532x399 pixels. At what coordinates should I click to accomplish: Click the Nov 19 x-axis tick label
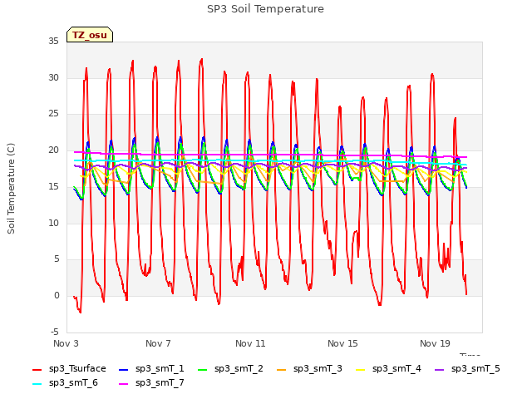(435, 343)
